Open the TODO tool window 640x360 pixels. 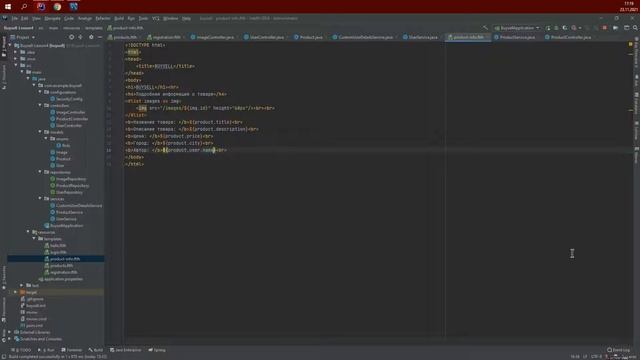pos(21,350)
